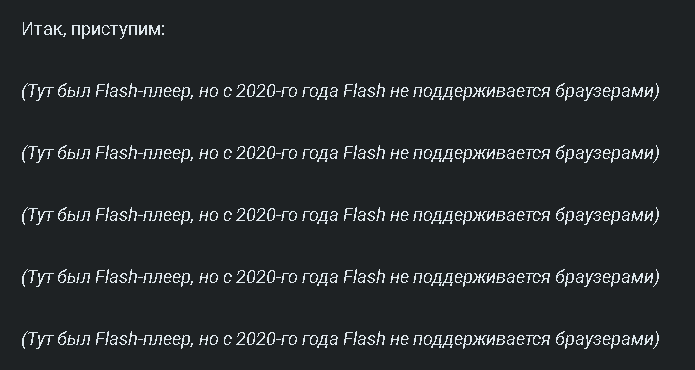
Task: Click the word 'приступим' in the heading
Action: click(116, 31)
